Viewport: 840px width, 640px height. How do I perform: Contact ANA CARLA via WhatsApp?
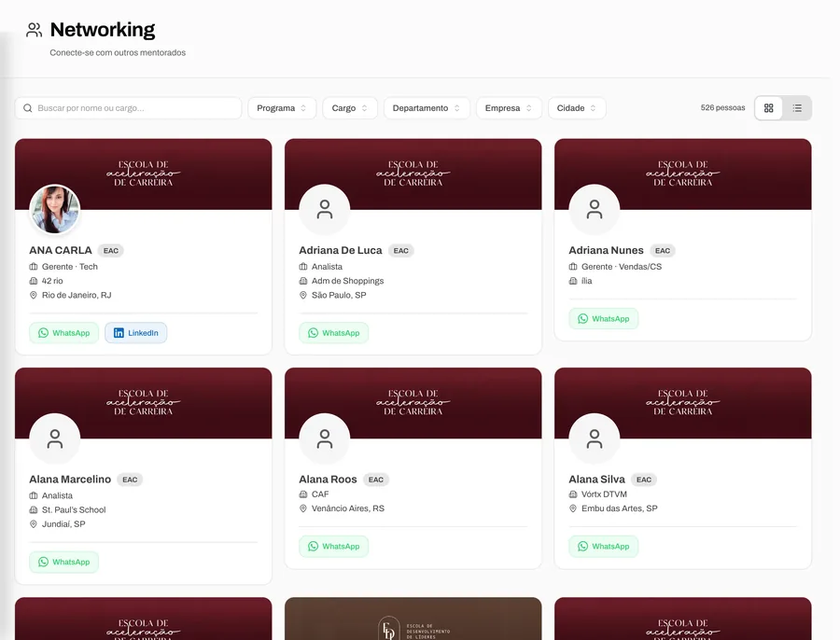tap(63, 333)
